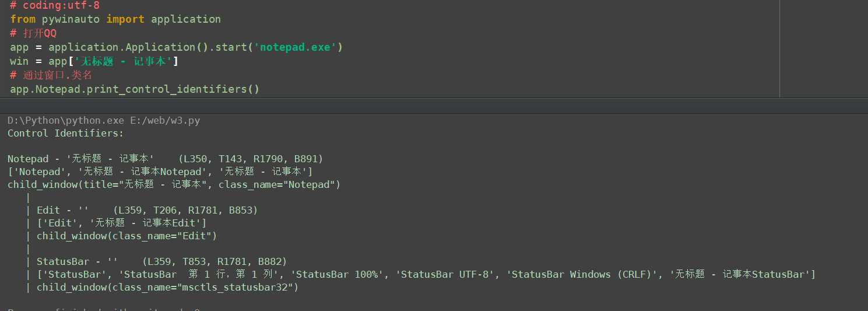Viewport: 868px width, 311px height.
Task: Click the msctls_statusbar32 class name line
Action: 167,287
